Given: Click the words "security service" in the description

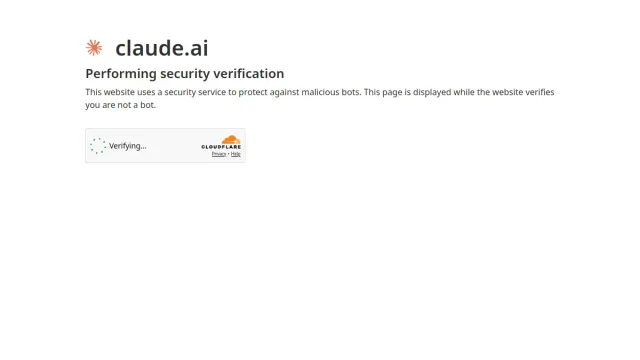Looking at the screenshot, I should click(x=195, y=92).
